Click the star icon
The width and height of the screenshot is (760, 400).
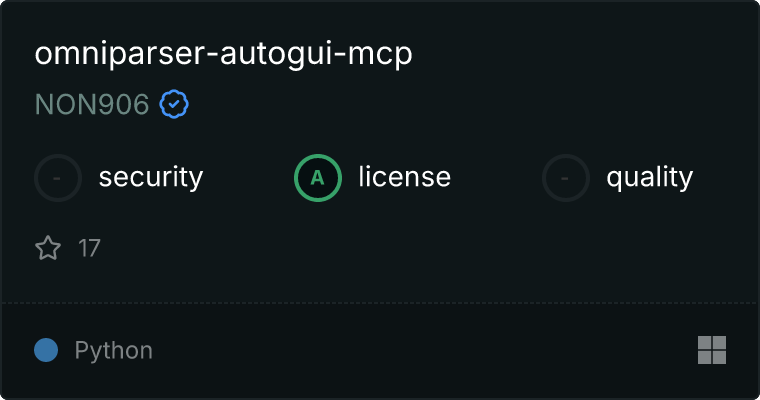click(48, 248)
